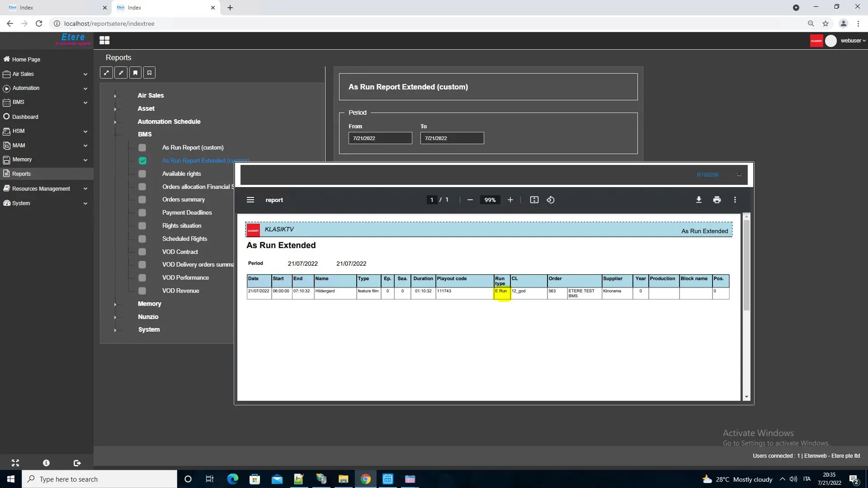Check the As Run Report (custom) checkbox

click(142, 148)
